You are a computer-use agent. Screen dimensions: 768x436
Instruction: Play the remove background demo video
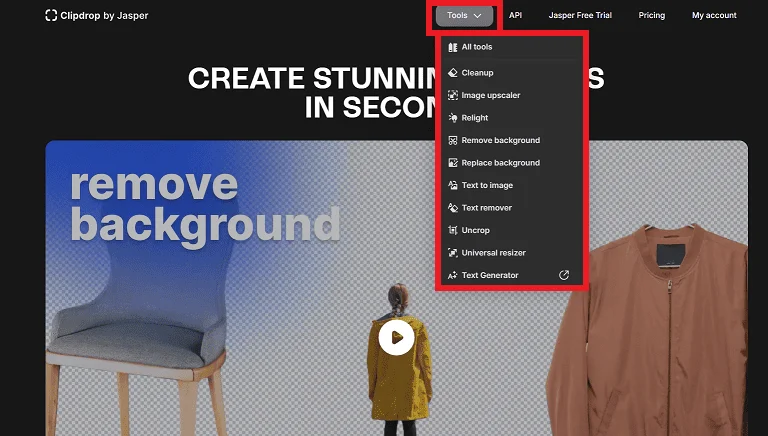click(x=396, y=337)
